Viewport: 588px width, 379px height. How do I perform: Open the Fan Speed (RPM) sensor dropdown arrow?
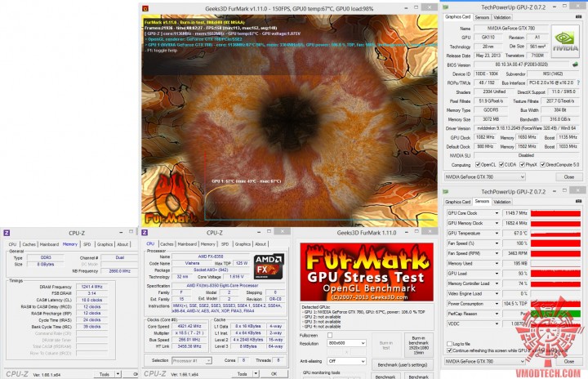pos(497,254)
